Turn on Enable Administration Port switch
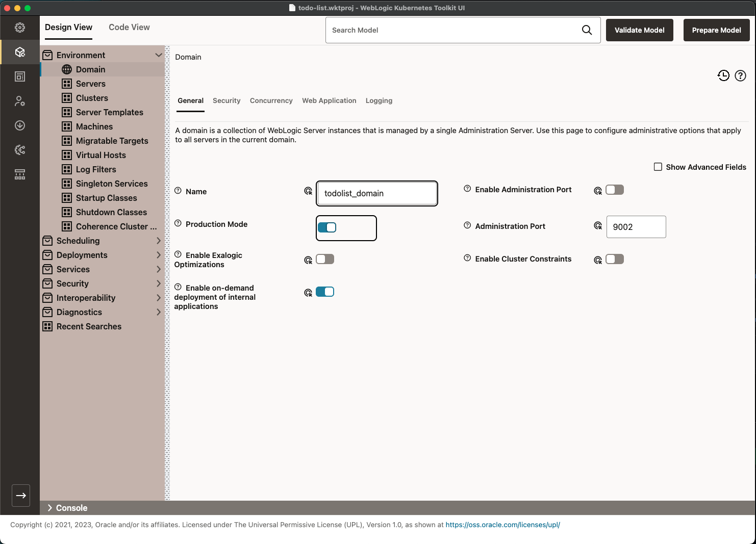This screenshot has width=756, height=544. pyautogui.click(x=615, y=190)
